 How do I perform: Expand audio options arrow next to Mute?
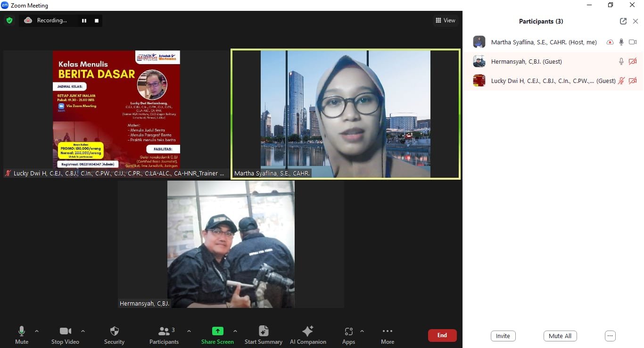(37, 331)
